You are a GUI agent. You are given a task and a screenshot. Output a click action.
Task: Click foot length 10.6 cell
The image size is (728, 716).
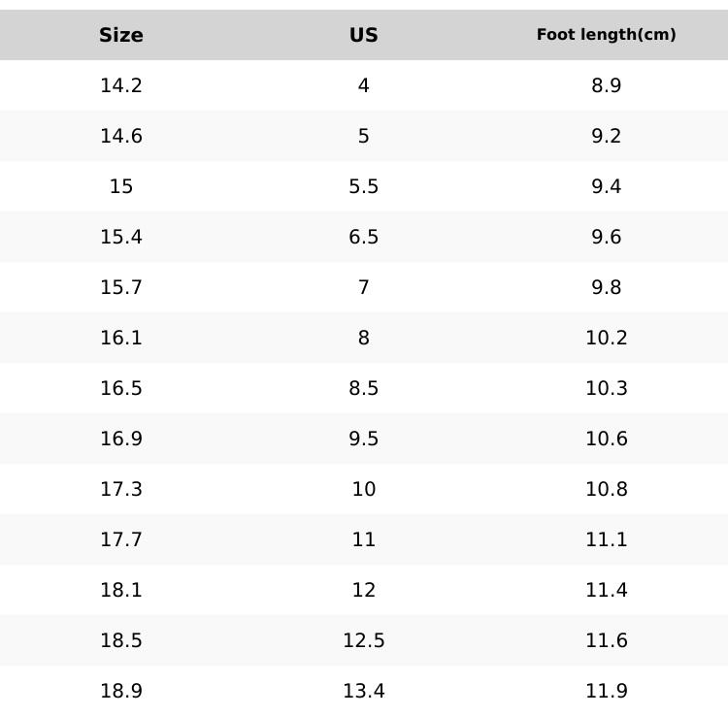(x=606, y=439)
